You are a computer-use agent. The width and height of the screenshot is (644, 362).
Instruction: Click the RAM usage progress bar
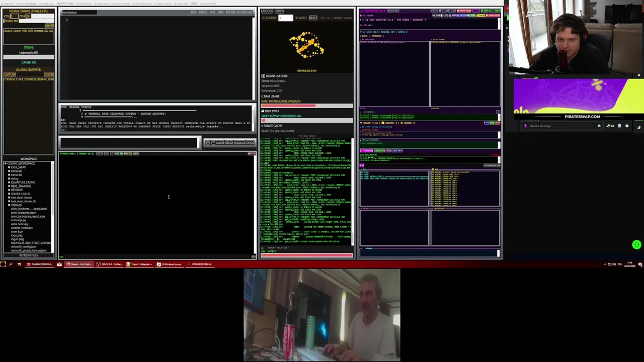coord(307,106)
